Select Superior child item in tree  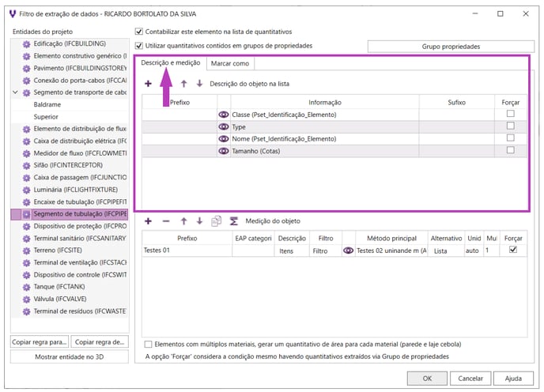click(46, 117)
